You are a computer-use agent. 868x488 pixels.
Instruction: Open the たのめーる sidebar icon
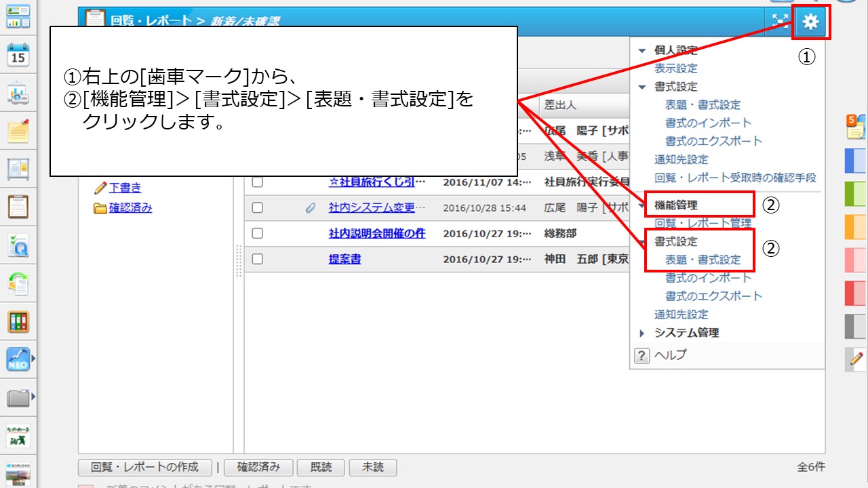pyautogui.click(x=18, y=435)
